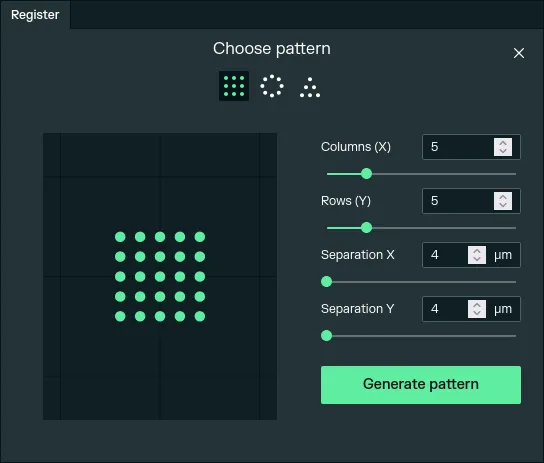Raise Separation X with up arrow

coord(477,251)
